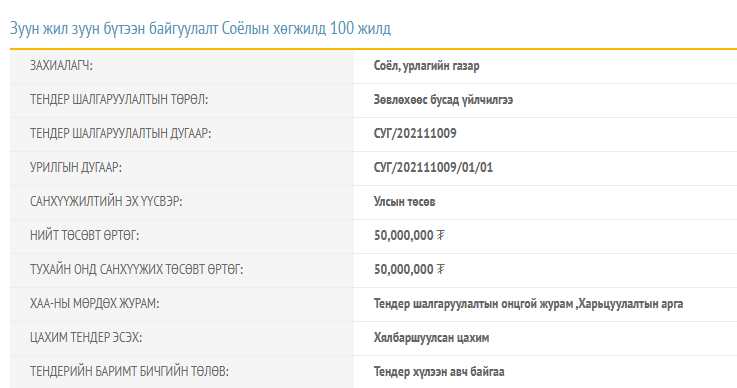Click the Улсын төсөв value

[x=404, y=202]
